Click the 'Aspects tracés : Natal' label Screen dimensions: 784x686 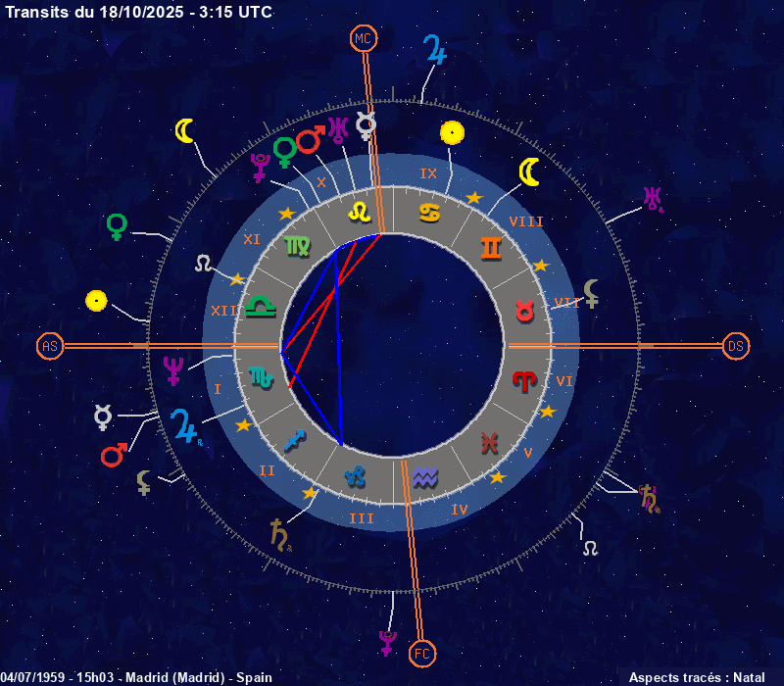point(696,677)
